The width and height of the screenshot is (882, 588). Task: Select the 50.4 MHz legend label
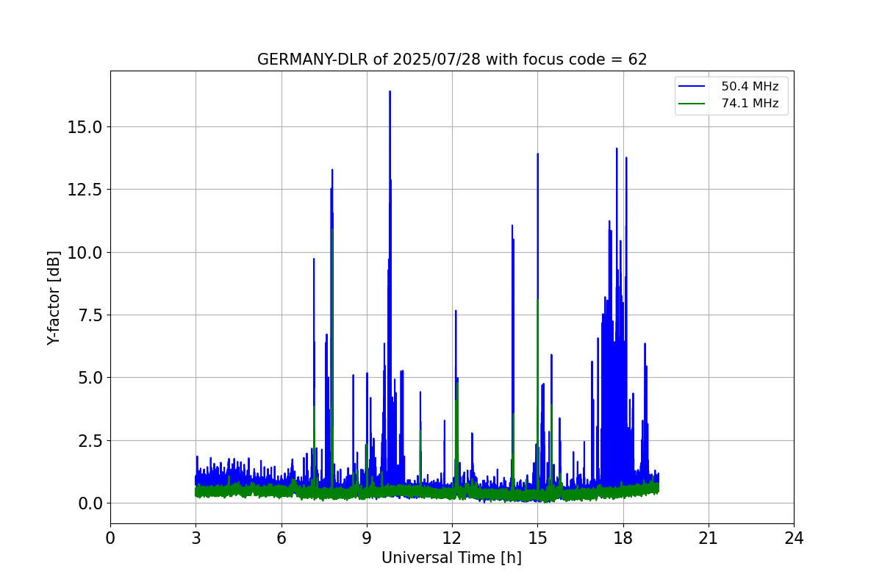750,87
